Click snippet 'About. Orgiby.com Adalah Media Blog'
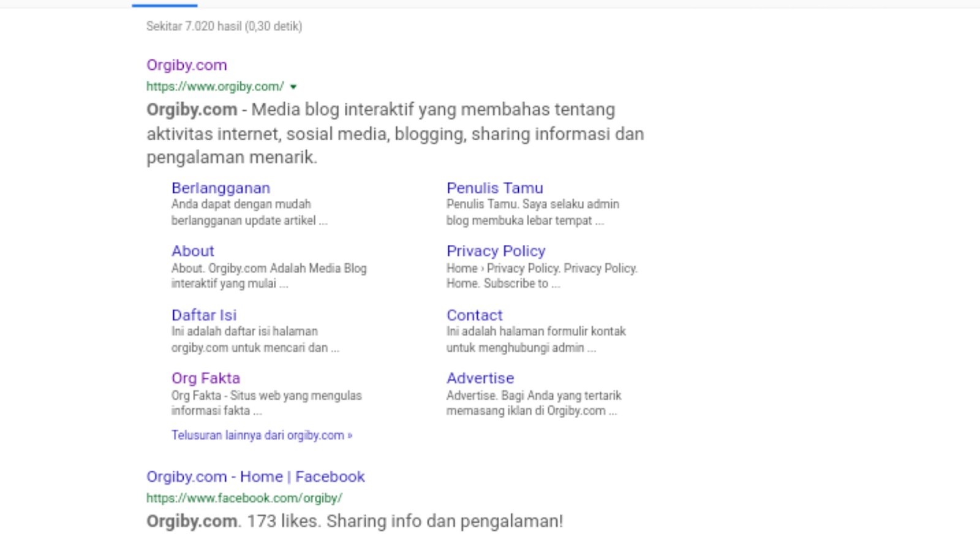 pyautogui.click(x=269, y=268)
